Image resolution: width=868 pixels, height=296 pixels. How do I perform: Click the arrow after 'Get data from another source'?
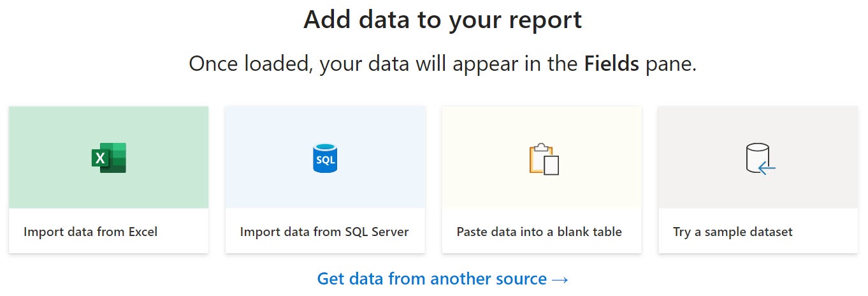tap(559, 279)
